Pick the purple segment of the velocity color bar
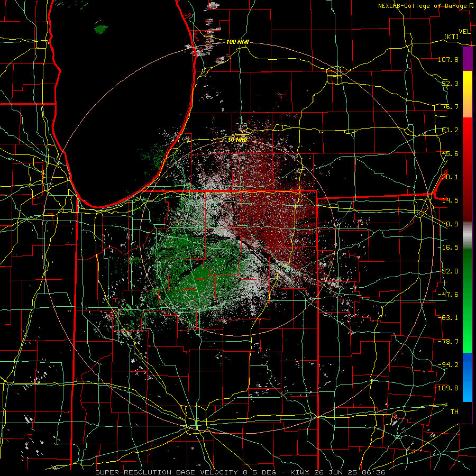Viewport: 476px width, 476px height. [467, 59]
